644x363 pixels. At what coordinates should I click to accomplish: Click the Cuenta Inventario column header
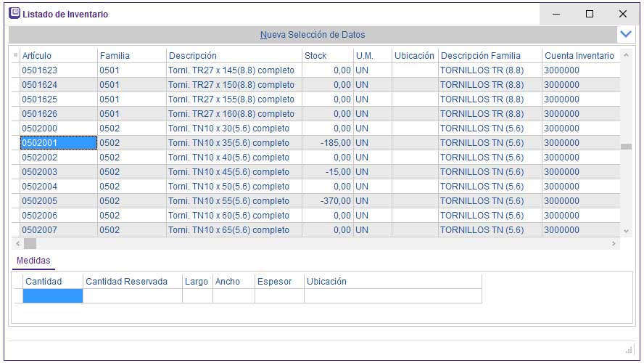click(x=579, y=56)
